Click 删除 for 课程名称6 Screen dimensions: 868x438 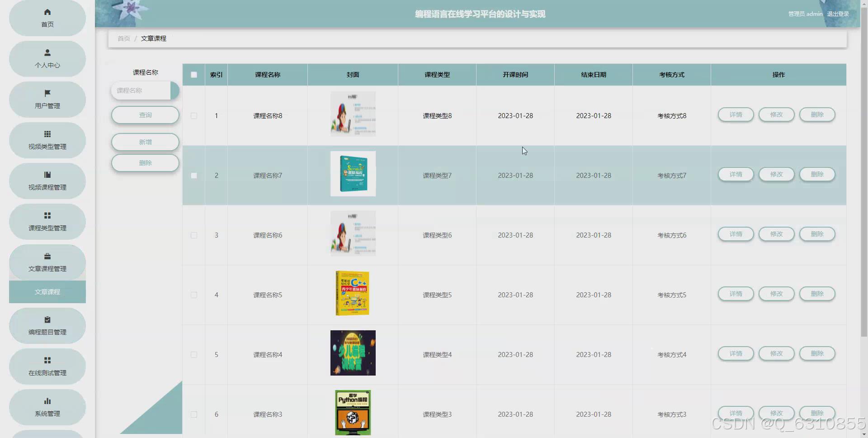(x=817, y=234)
